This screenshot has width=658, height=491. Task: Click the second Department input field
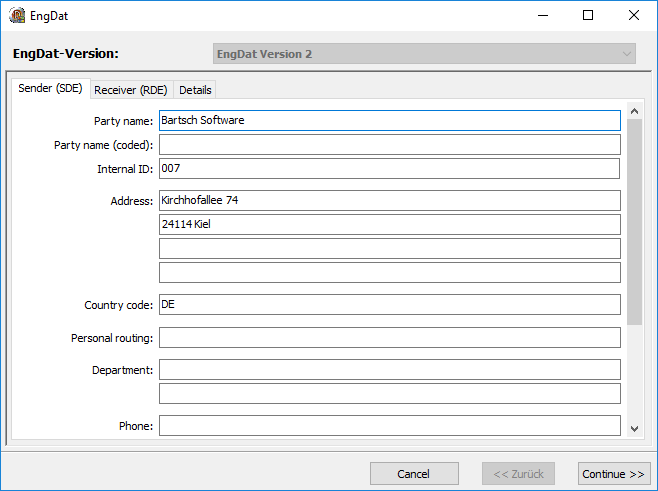(x=390, y=394)
